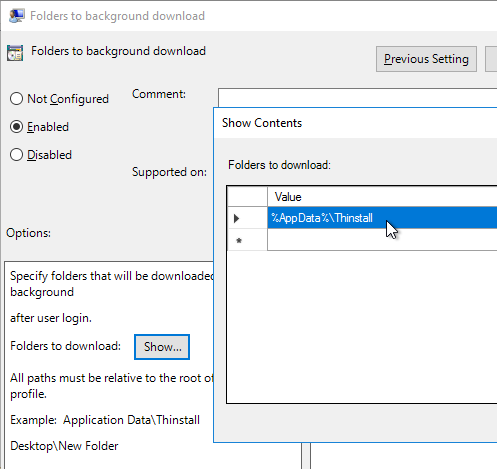Click the Show Contents dialog title bar
Viewport: 497px width, 469px height.
356,123
